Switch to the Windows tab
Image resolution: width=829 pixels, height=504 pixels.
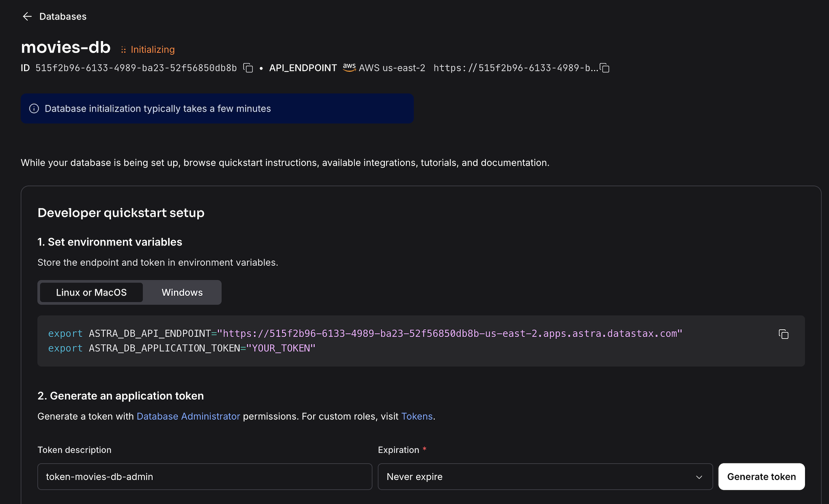(x=182, y=292)
